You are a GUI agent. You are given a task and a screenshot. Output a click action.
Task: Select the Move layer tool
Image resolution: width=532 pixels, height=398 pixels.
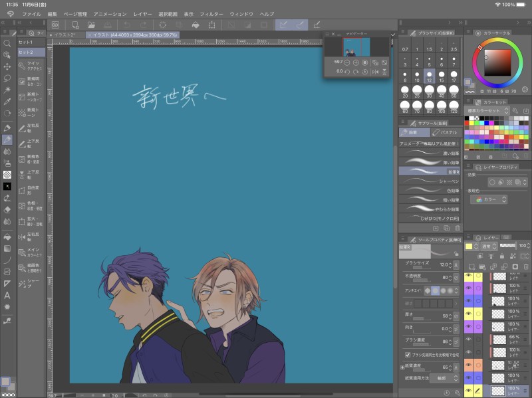(7, 66)
